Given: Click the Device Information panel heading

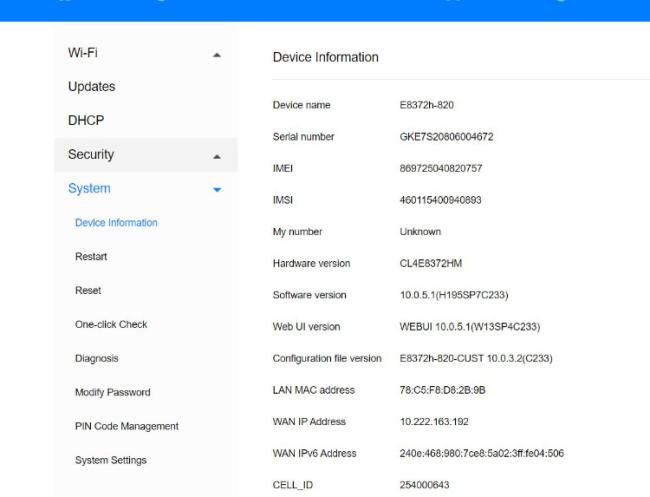Looking at the screenshot, I should pos(325,57).
